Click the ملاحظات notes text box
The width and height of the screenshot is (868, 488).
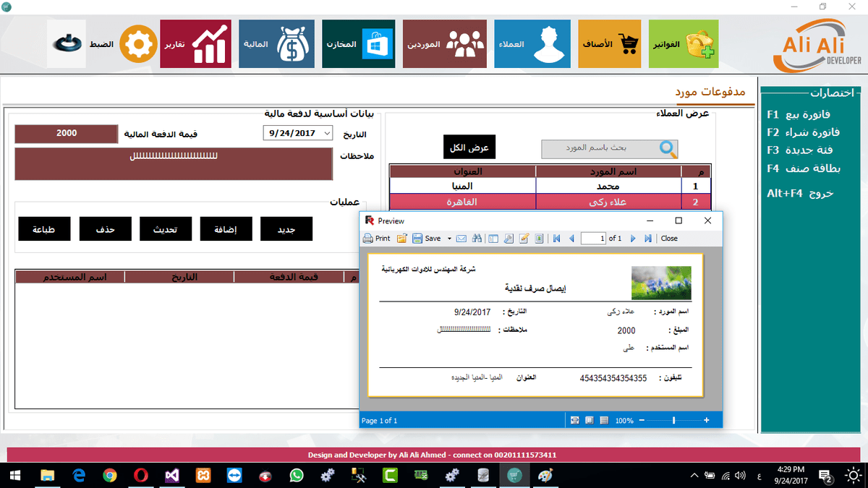click(x=174, y=164)
